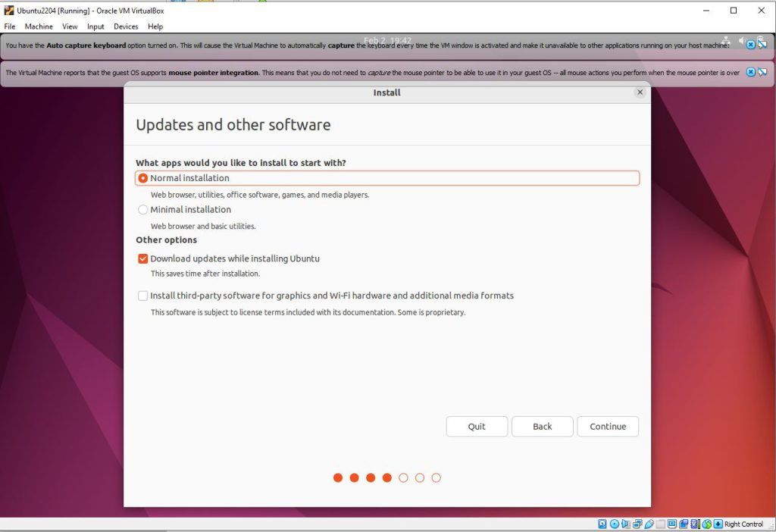Go Back to the previous install step
The height and width of the screenshot is (532, 776).
543,427
